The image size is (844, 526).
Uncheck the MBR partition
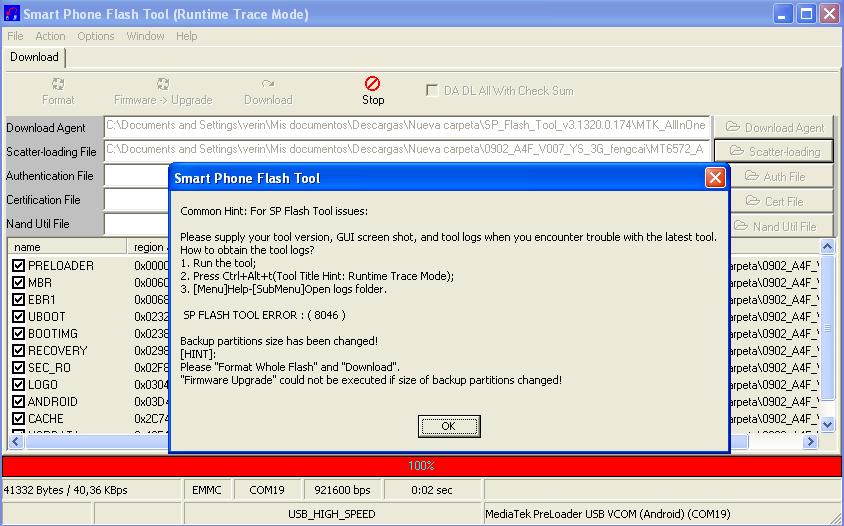pos(19,283)
